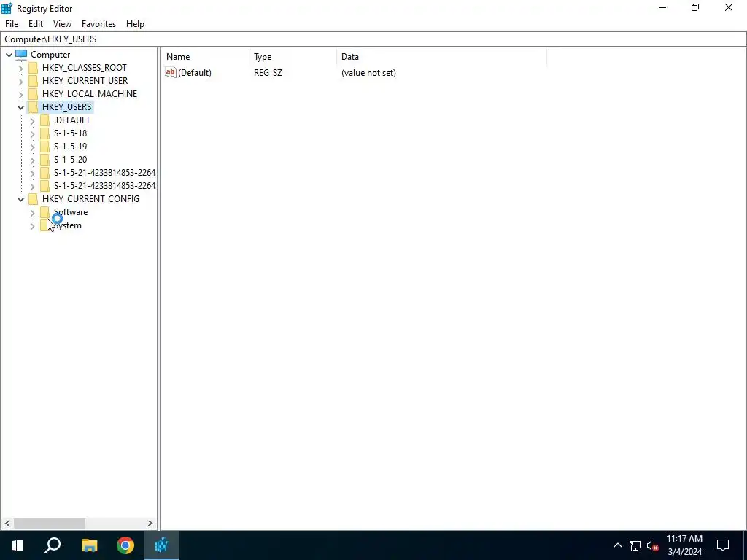Collapse the Computer root node

pyautogui.click(x=9, y=55)
